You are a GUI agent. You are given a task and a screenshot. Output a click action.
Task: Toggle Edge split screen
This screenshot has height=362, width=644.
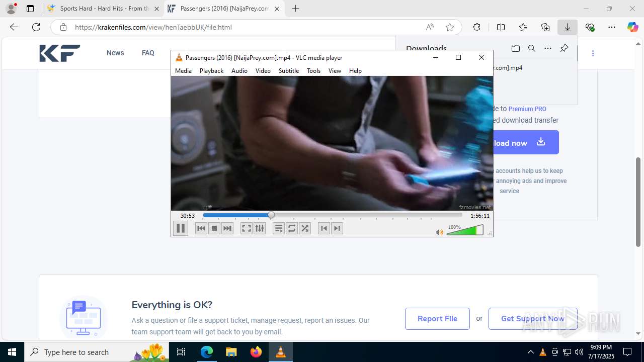click(501, 27)
